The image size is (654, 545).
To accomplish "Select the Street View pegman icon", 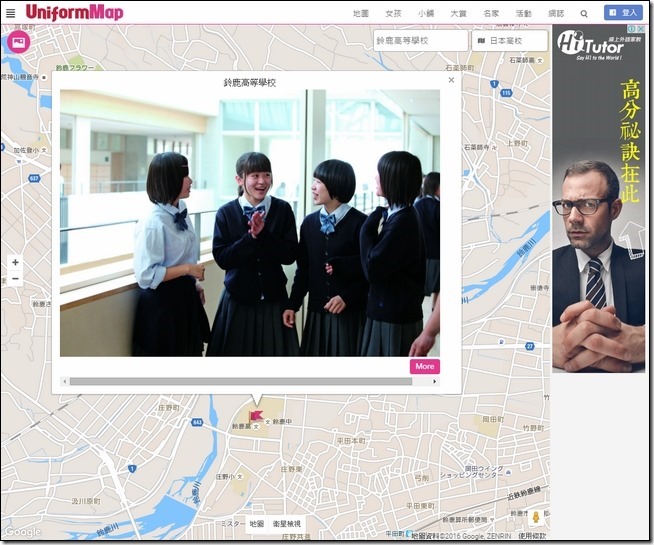I will pos(537,517).
